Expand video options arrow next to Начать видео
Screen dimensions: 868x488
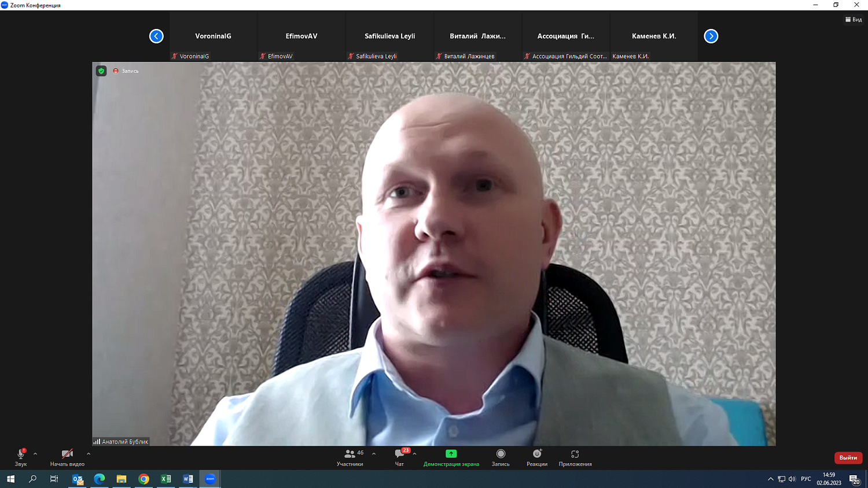coord(89,454)
